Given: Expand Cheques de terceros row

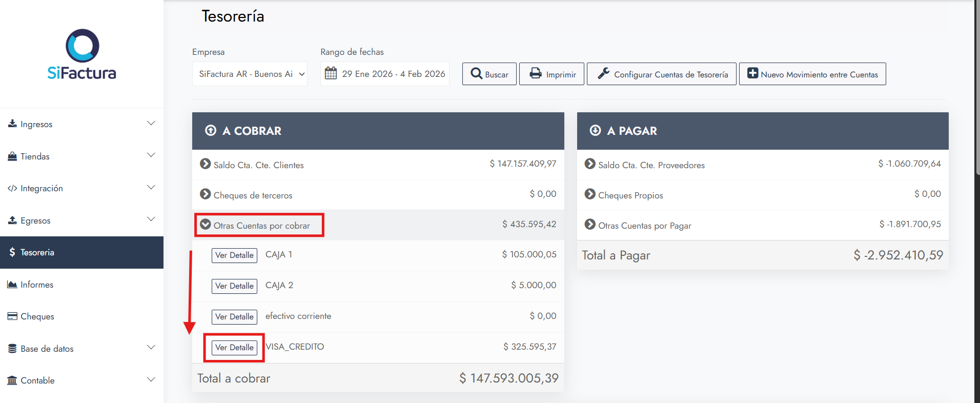Looking at the screenshot, I should [206, 194].
